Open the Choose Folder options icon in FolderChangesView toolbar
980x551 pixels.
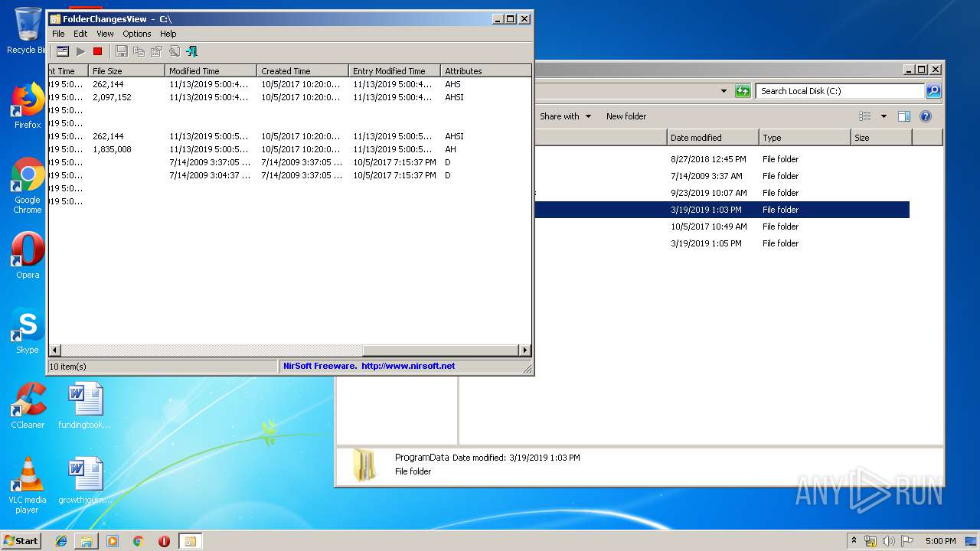click(x=63, y=51)
